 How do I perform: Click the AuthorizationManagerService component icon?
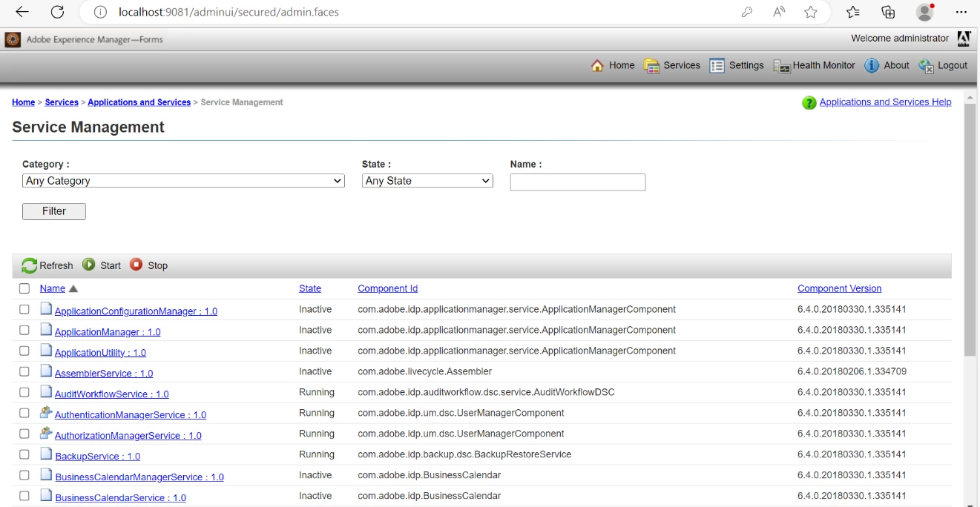point(46,434)
